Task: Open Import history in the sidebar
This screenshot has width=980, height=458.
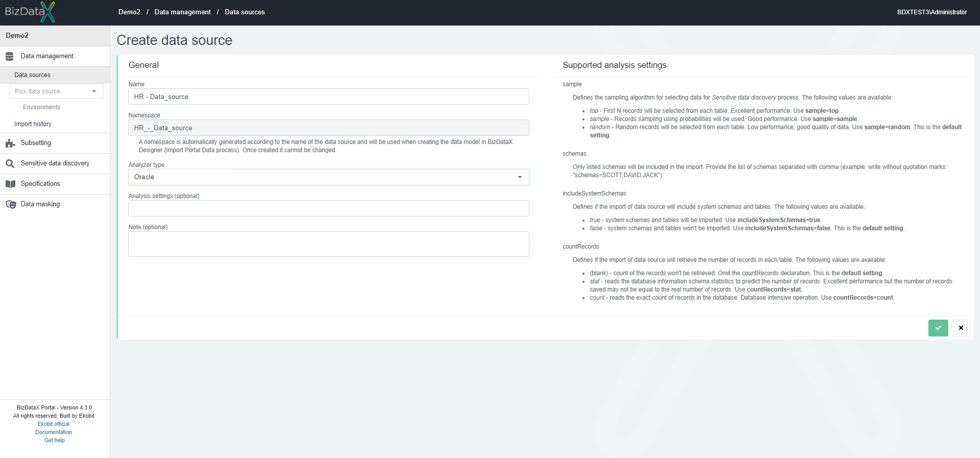Action: coord(33,124)
